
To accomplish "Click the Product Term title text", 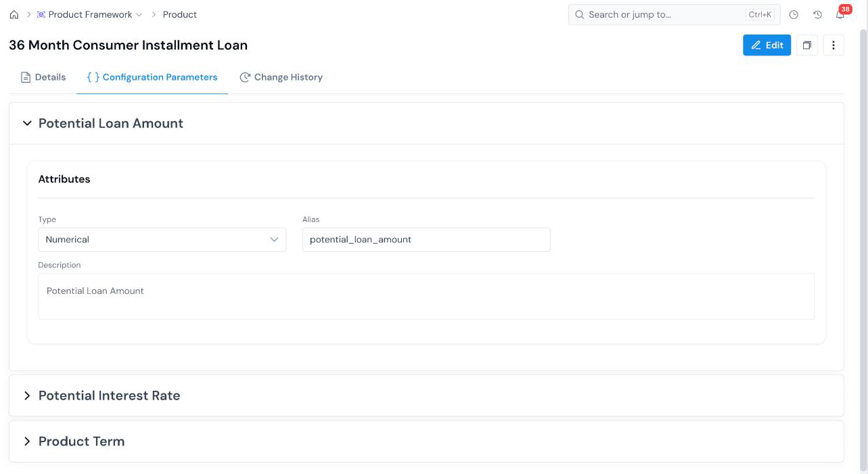I will click(82, 441).
